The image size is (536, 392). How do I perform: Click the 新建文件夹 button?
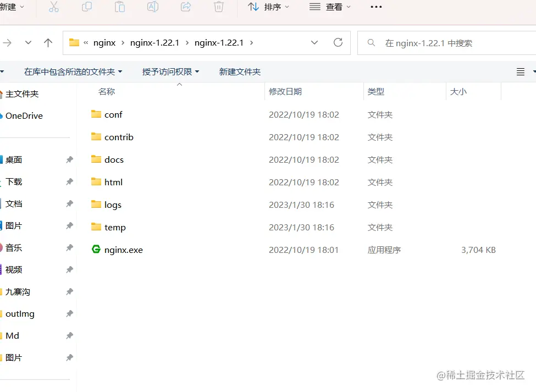[240, 71]
